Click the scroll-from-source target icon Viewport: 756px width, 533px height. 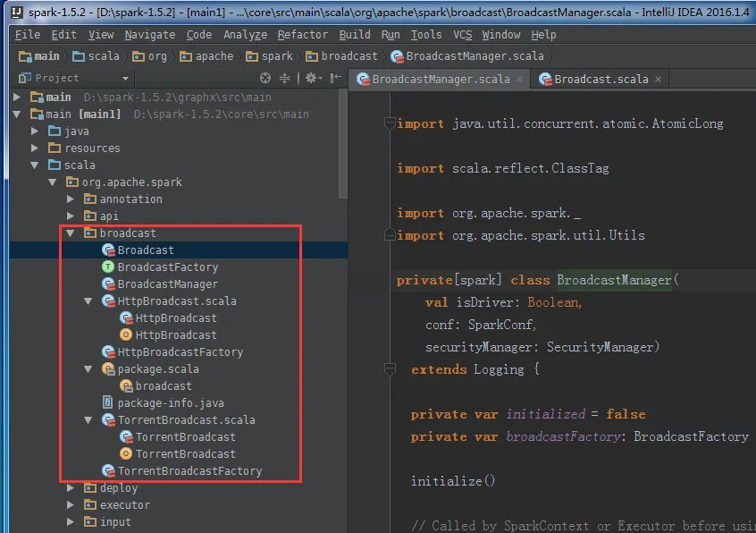point(265,78)
